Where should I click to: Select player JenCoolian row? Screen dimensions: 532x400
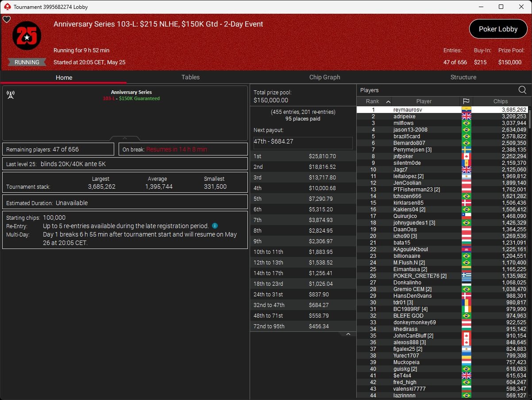pos(443,183)
